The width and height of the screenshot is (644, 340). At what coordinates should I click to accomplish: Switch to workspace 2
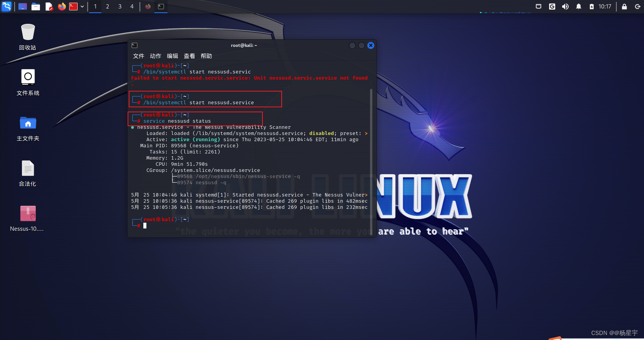108,7
